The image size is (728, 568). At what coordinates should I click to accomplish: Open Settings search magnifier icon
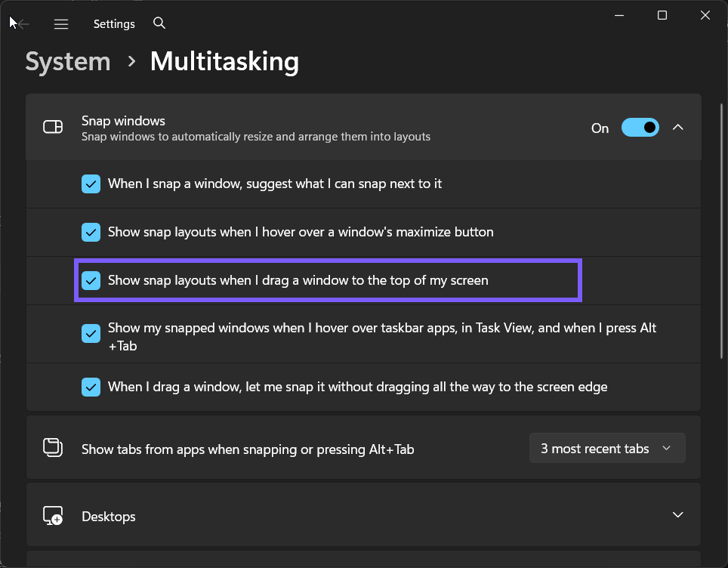159,23
